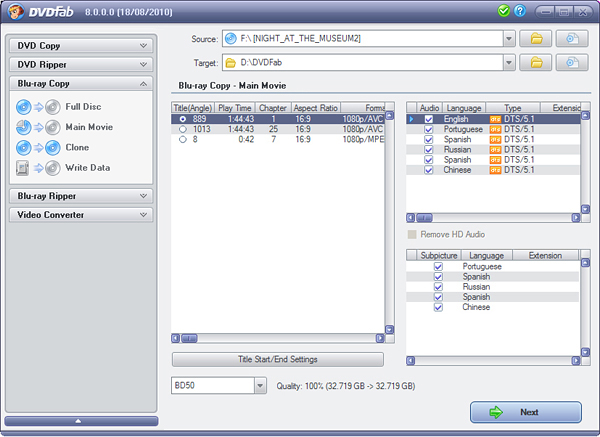Select Full Disc mode label
The width and height of the screenshot is (600, 437).
point(83,107)
